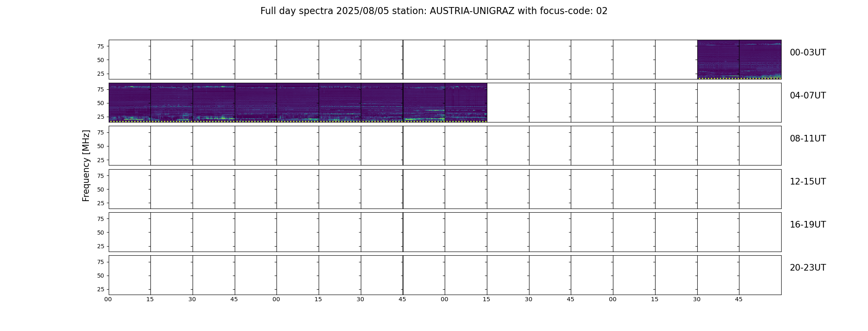
Task: Click the 25 MHz tick of the 08-11UT row
Action: [100, 160]
